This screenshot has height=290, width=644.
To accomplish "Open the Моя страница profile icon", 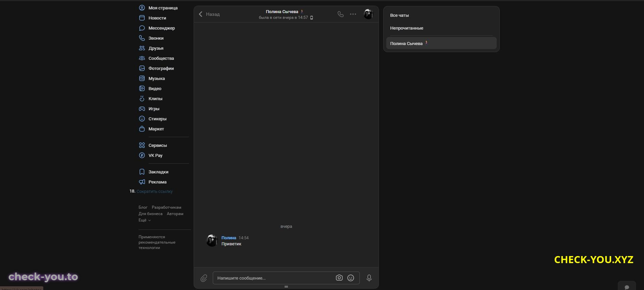I will 142,8.
